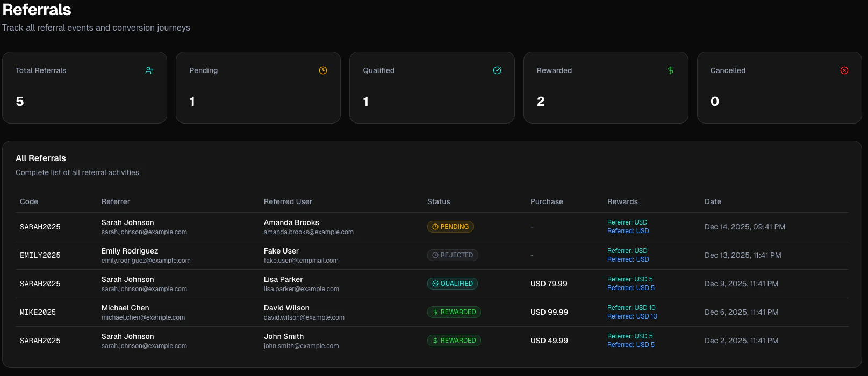The height and width of the screenshot is (376, 868).
Task: Click the Referrer column header
Action: pyautogui.click(x=116, y=201)
